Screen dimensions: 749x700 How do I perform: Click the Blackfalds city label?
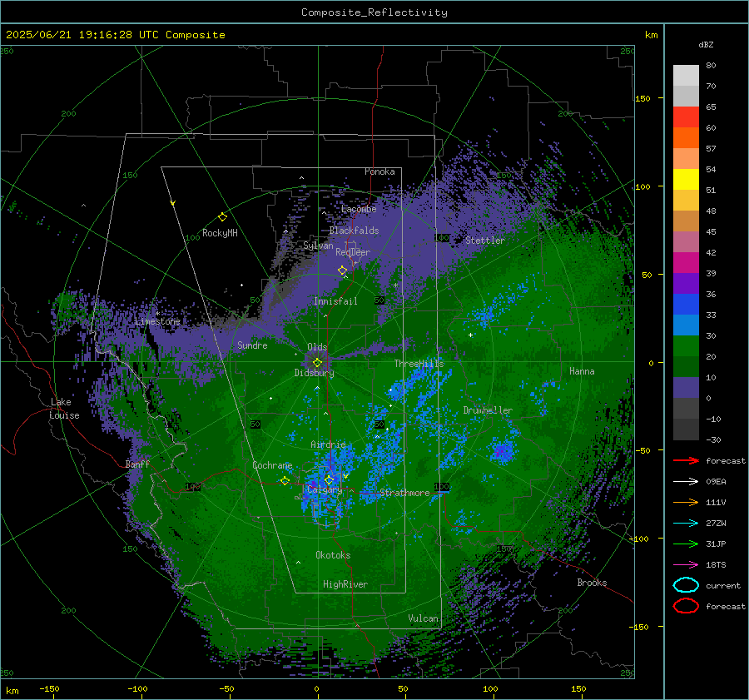point(354,231)
